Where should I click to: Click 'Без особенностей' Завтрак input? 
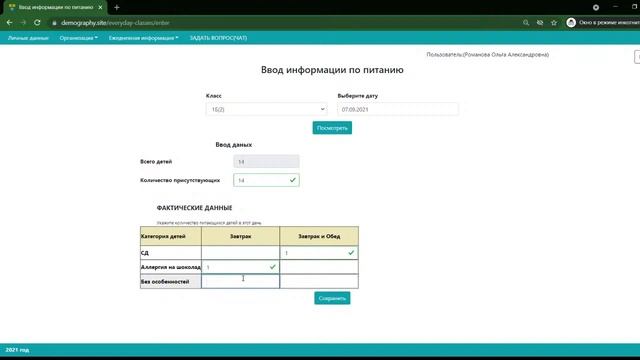(240, 281)
